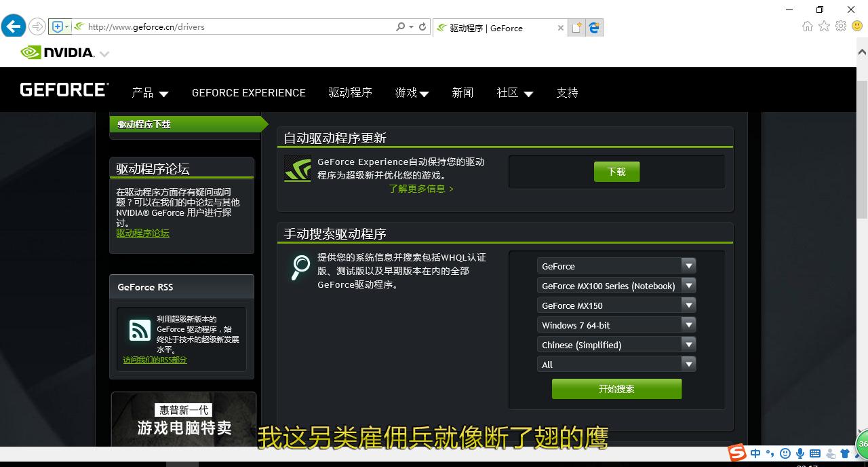Viewport: 868px width, 467px height.
Task: Open the Sogou soft keyboard icon
Action: click(815, 453)
